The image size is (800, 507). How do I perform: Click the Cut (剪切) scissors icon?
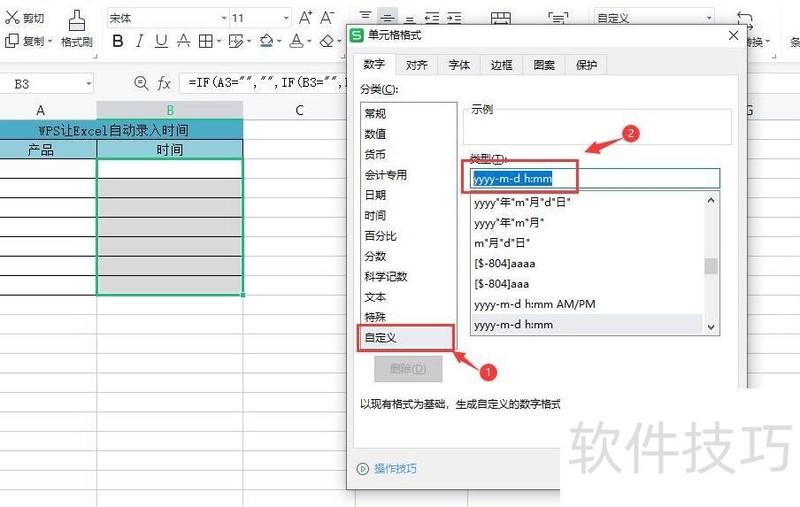[12, 17]
